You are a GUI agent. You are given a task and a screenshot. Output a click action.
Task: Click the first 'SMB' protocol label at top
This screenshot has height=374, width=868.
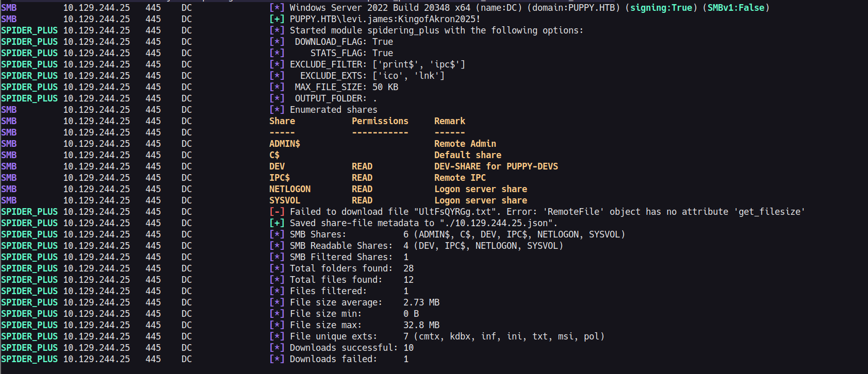9,8
